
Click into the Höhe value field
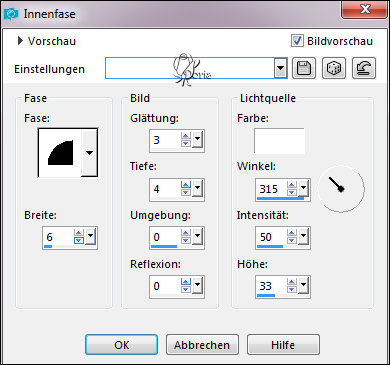pos(271,286)
